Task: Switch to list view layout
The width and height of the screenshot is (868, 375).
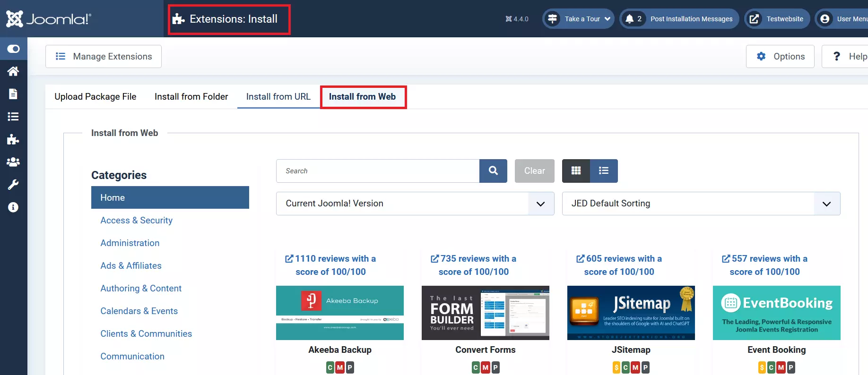Action: point(604,171)
